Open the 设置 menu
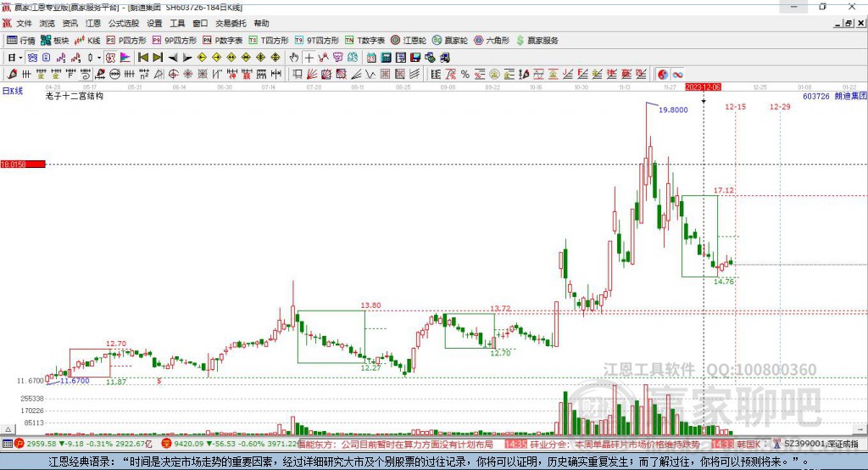Screen dimensions: 868x470 click(154, 23)
